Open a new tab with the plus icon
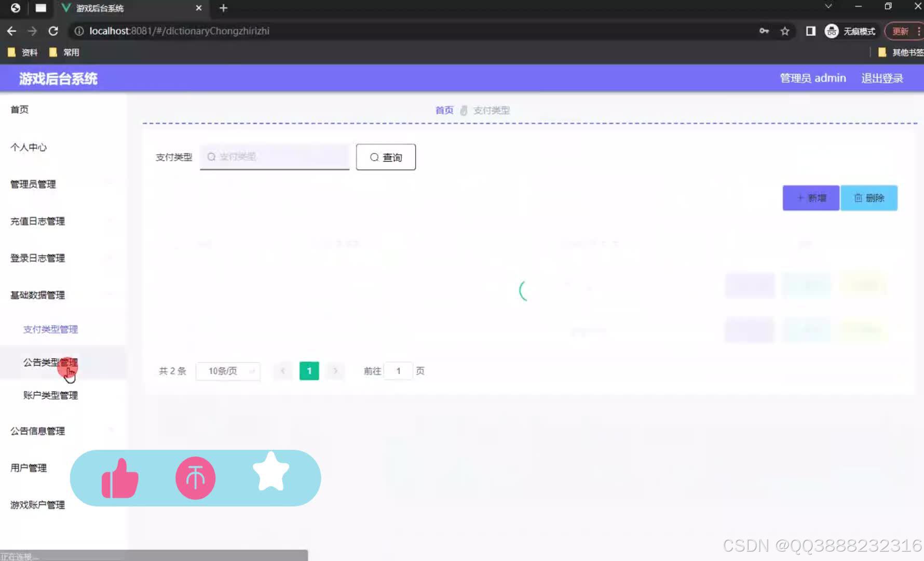924x561 pixels. 223,8
